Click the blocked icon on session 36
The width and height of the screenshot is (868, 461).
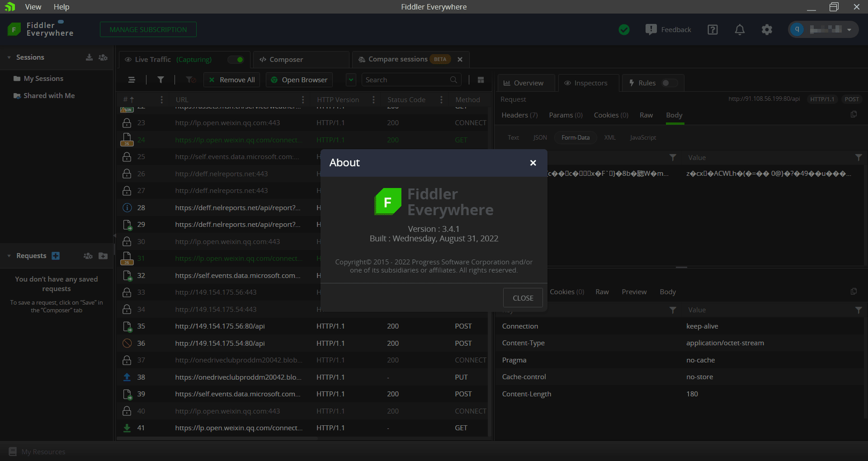[x=127, y=343]
